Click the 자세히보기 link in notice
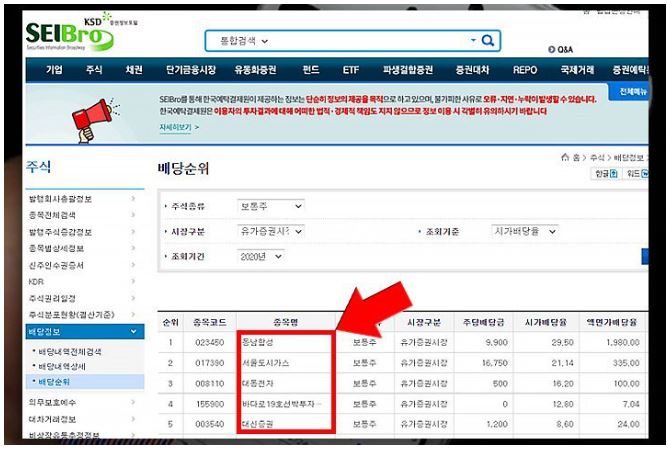The image size is (668, 450). [175, 127]
